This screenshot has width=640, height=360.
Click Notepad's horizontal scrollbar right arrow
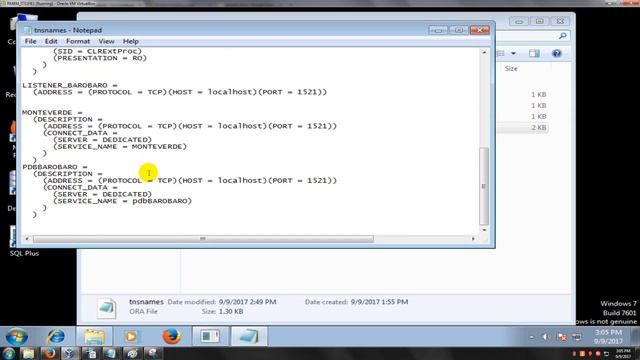coord(473,239)
